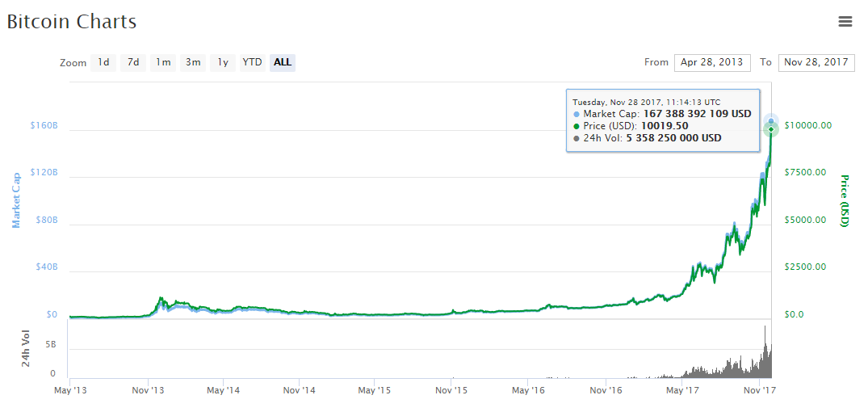868x412 pixels.
Task: Click the Nov '13 timeline label
Action: pos(148,391)
